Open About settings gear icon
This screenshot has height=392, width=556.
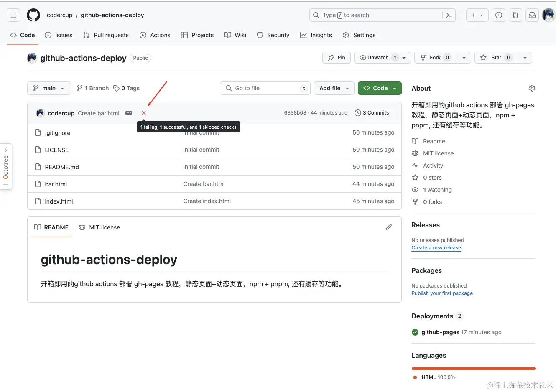(532, 88)
